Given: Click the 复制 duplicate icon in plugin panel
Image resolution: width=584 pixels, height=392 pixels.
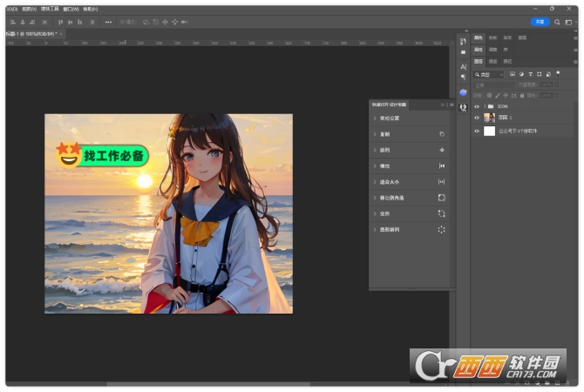Looking at the screenshot, I should tap(442, 134).
